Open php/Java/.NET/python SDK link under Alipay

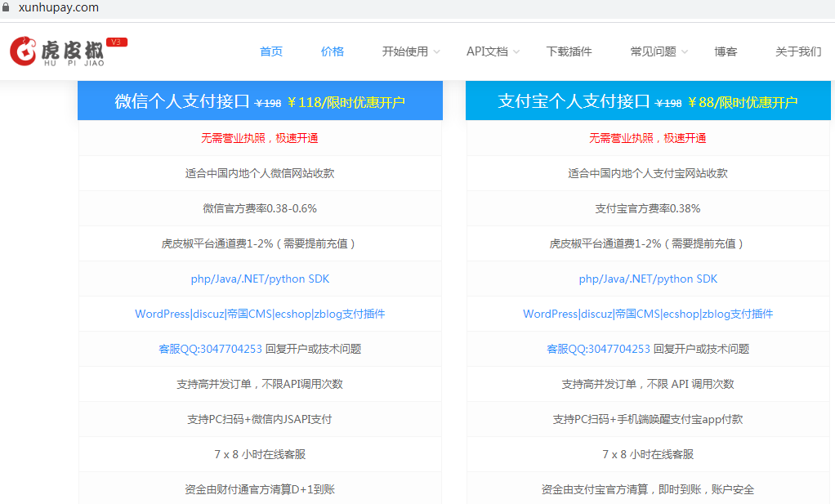[x=648, y=279]
